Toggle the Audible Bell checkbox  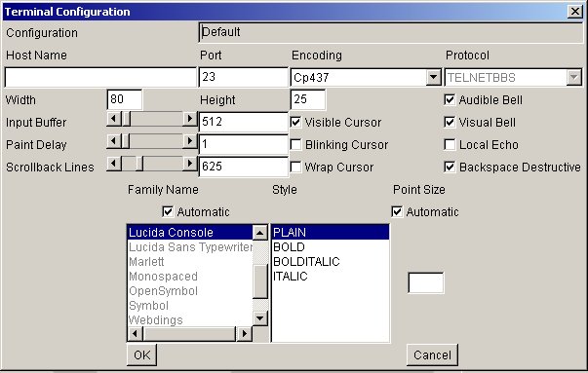(450, 100)
